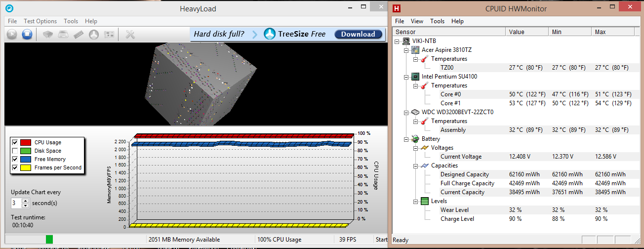The height and width of the screenshot is (249, 644).
Task: Click the update interval seconds field
Action: coord(16,203)
